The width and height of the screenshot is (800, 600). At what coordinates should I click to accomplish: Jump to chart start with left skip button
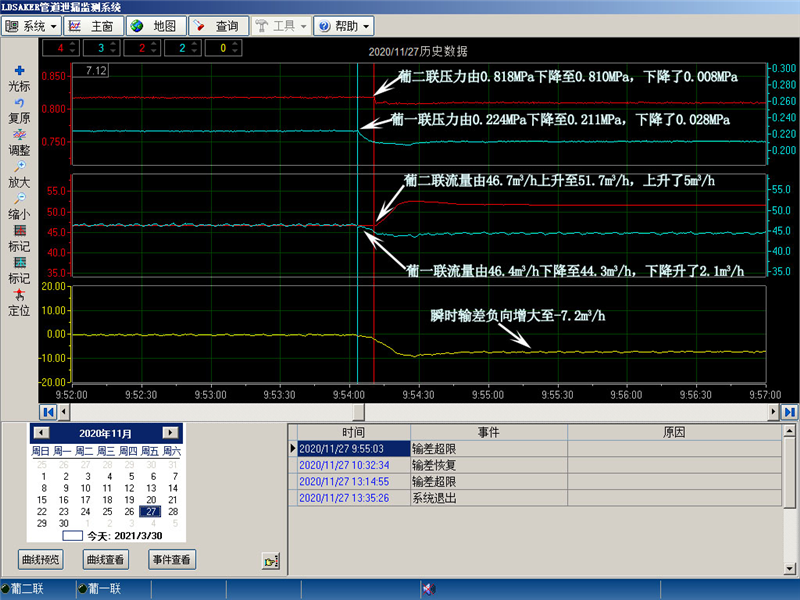click(x=47, y=411)
